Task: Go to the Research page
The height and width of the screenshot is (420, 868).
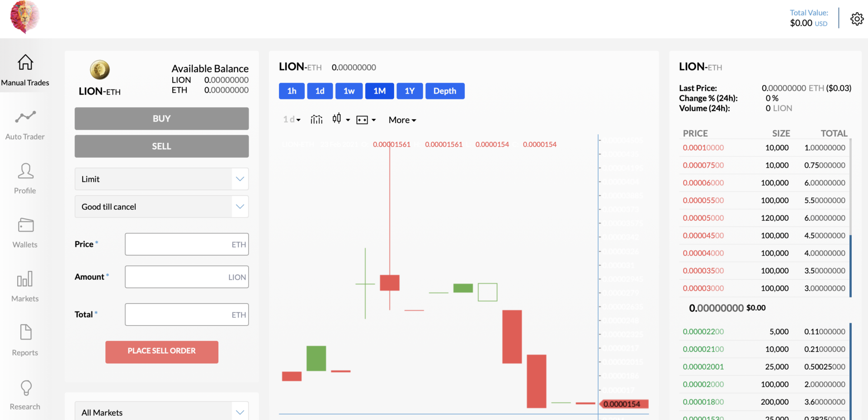Action: pyautogui.click(x=25, y=394)
